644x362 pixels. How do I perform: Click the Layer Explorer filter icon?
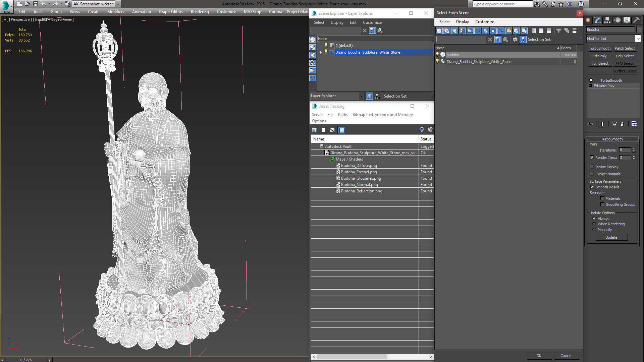tap(372, 31)
